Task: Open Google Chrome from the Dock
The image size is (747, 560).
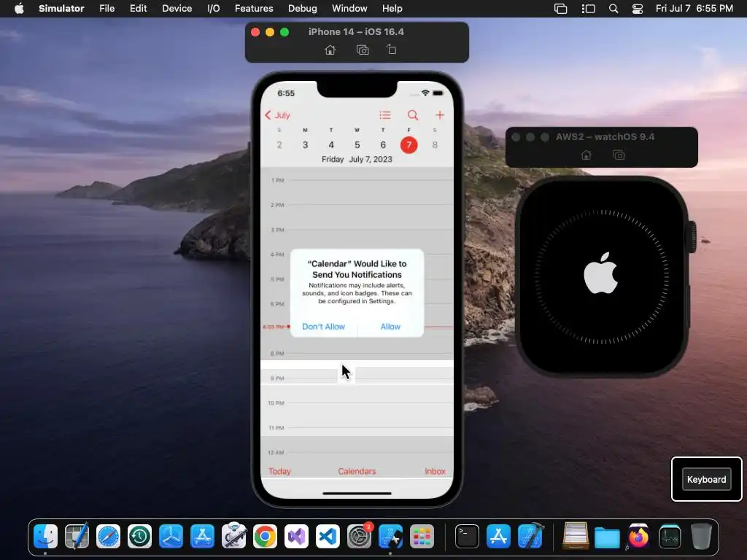Action: pos(265,537)
